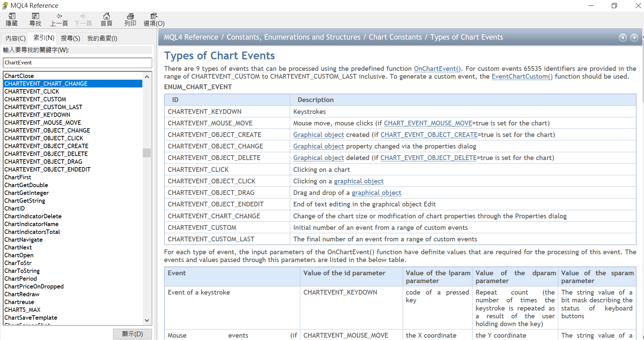Select ChartGetDouble in the index list
This screenshot has width=644, height=340.
tap(73, 185)
